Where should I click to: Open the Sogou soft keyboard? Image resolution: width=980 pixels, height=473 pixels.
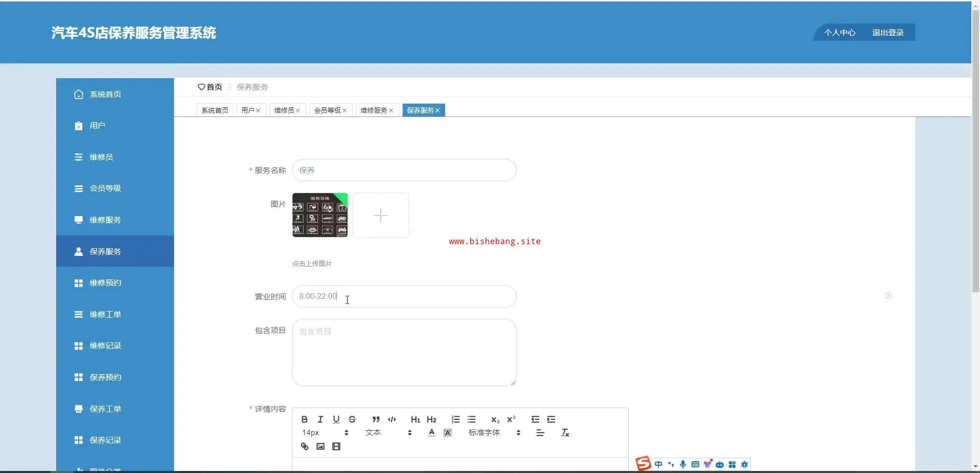[x=695, y=464]
